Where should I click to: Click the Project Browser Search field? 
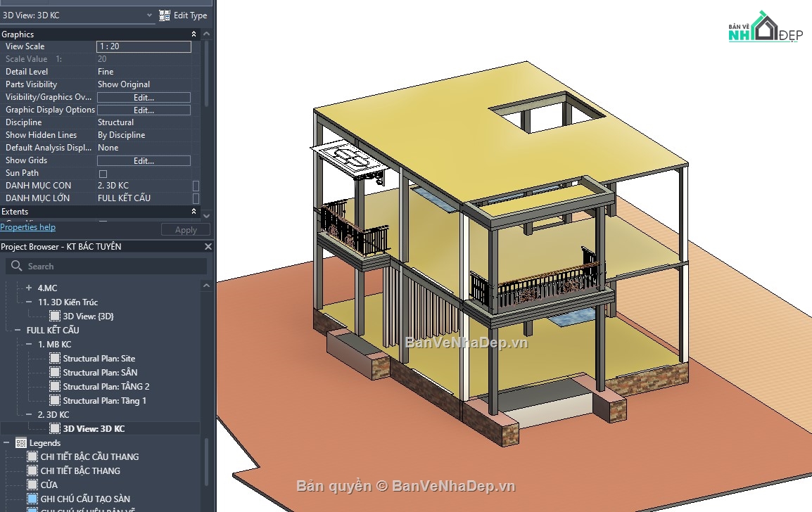tap(107, 266)
